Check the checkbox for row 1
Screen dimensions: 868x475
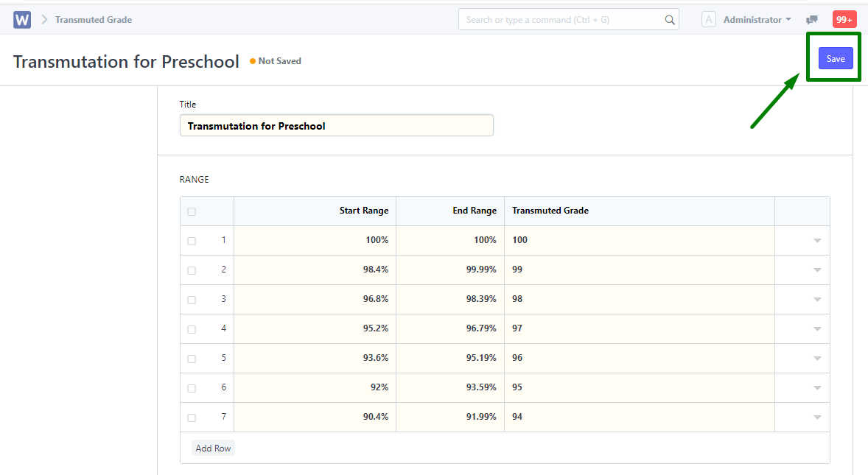(x=192, y=240)
